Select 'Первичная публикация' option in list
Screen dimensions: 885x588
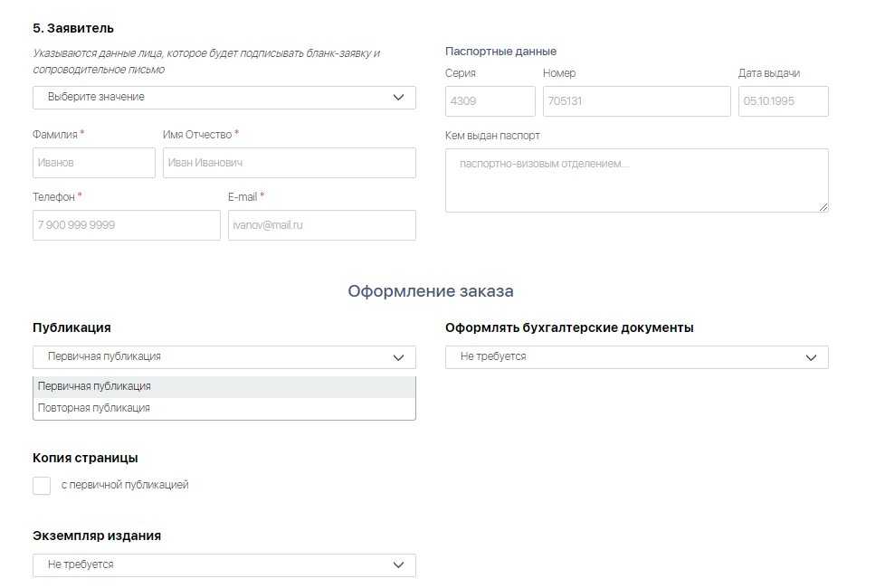pos(224,386)
